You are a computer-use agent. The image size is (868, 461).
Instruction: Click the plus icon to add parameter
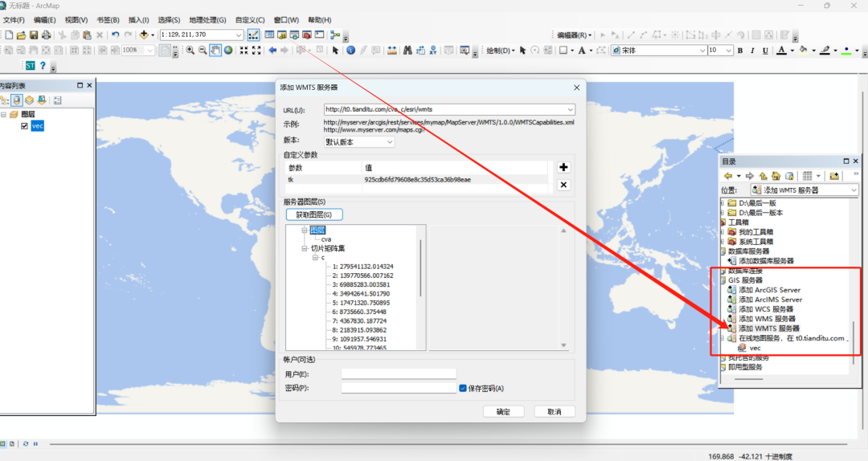click(x=563, y=167)
